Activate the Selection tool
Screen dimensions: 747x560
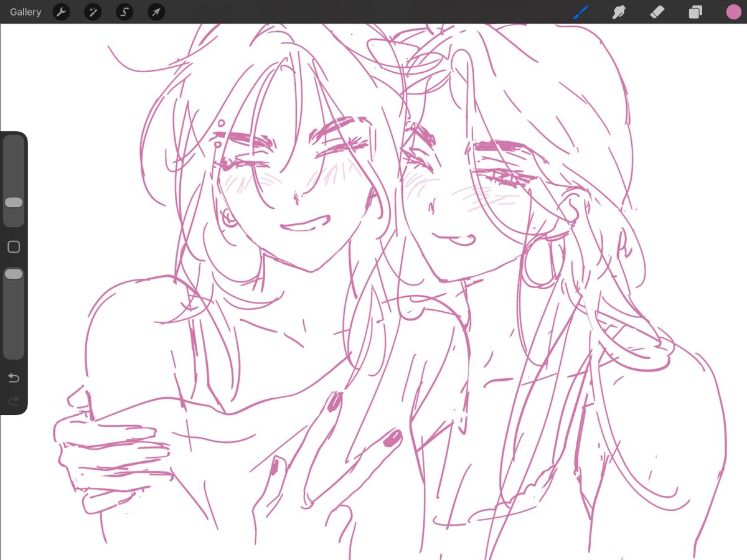click(125, 12)
